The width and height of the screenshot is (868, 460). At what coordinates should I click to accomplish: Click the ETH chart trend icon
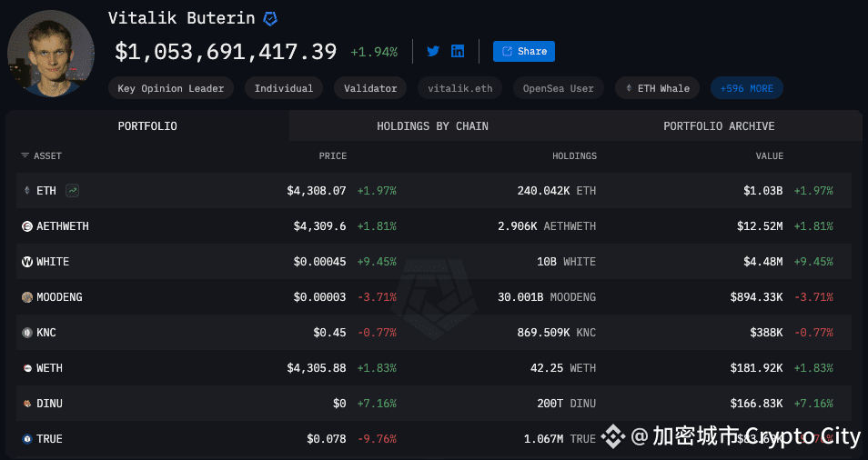[x=73, y=191]
